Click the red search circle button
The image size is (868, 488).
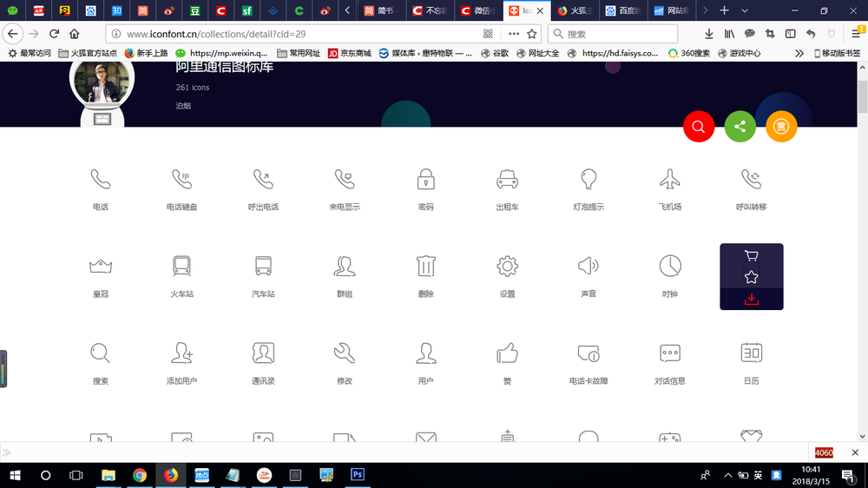698,127
